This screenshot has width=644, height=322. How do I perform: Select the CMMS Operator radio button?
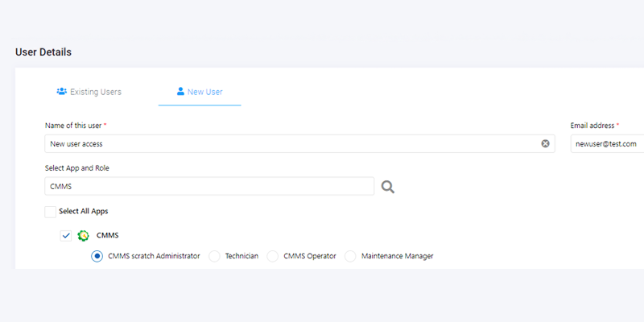coord(272,256)
